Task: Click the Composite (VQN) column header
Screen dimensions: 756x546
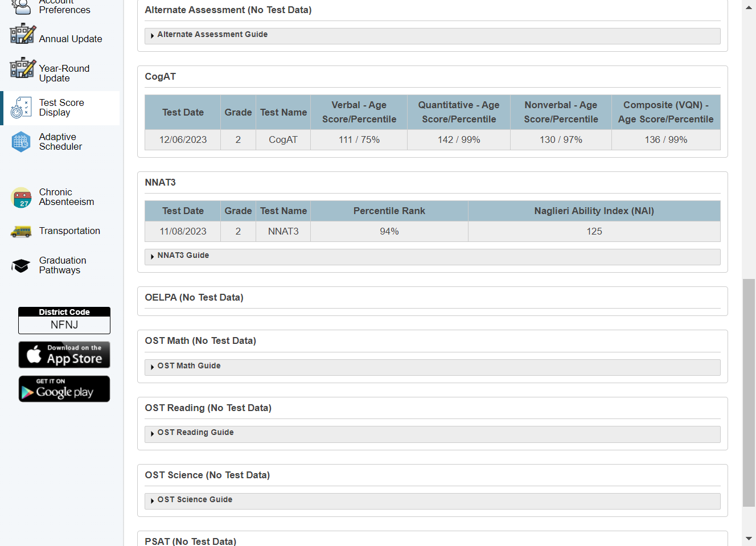Action: coord(666,112)
